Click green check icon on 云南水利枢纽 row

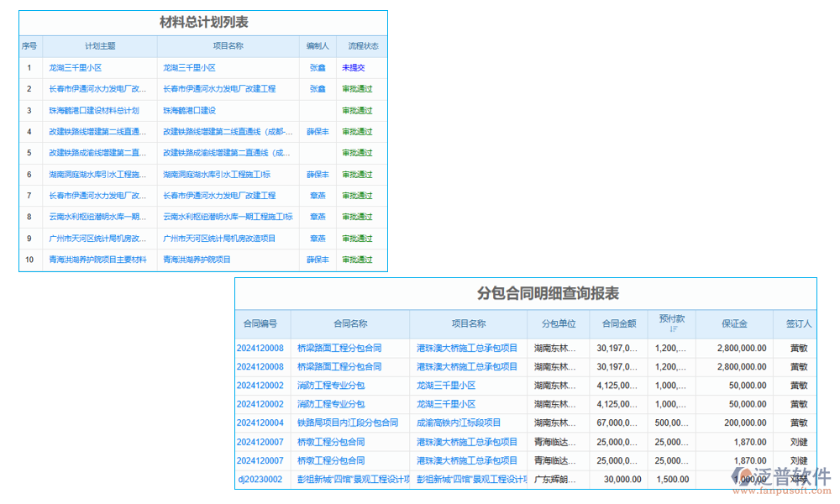(x=355, y=216)
